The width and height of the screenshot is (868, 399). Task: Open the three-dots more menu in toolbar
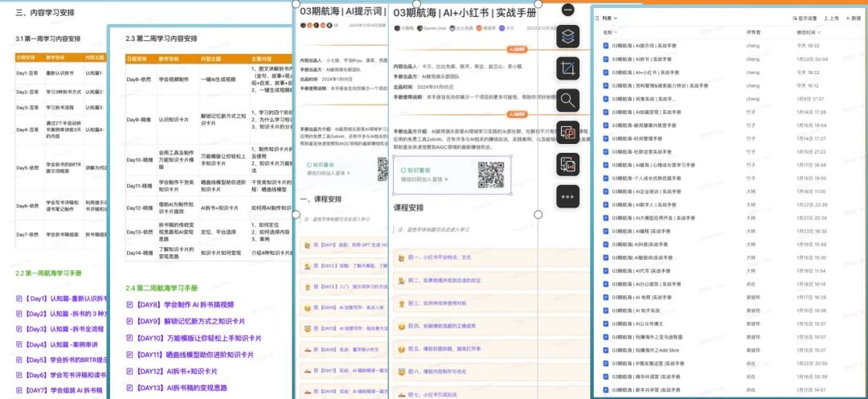click(567, 196)
